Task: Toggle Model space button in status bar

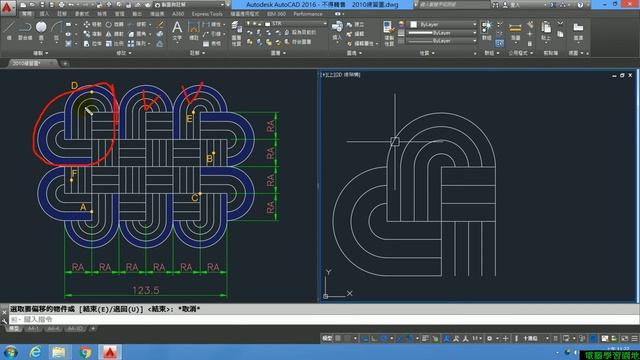Action: click(327, 338)
